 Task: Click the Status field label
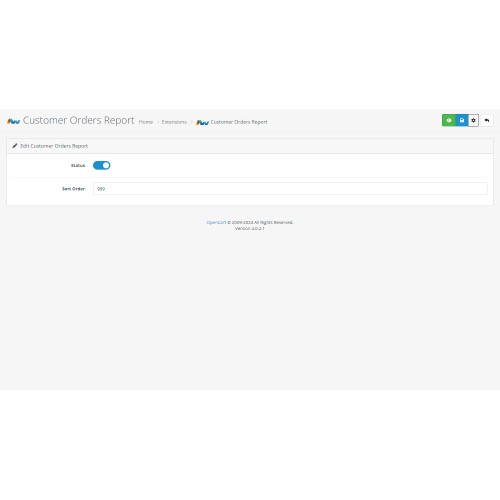click(78, 165)
